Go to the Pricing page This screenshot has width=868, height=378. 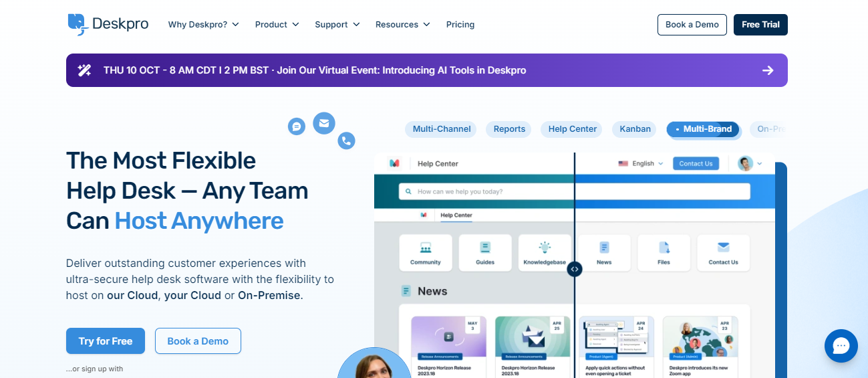tap(460, 25)
